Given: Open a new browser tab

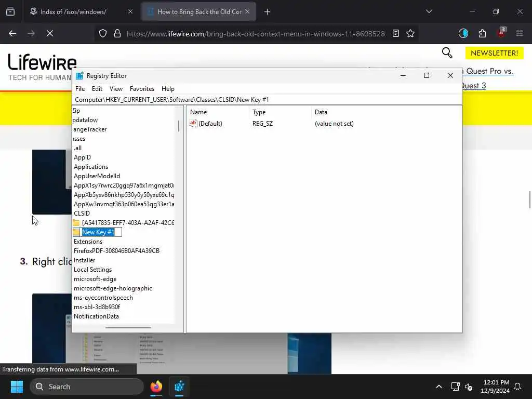Looking at the screenshot, I should coord(268,12).
